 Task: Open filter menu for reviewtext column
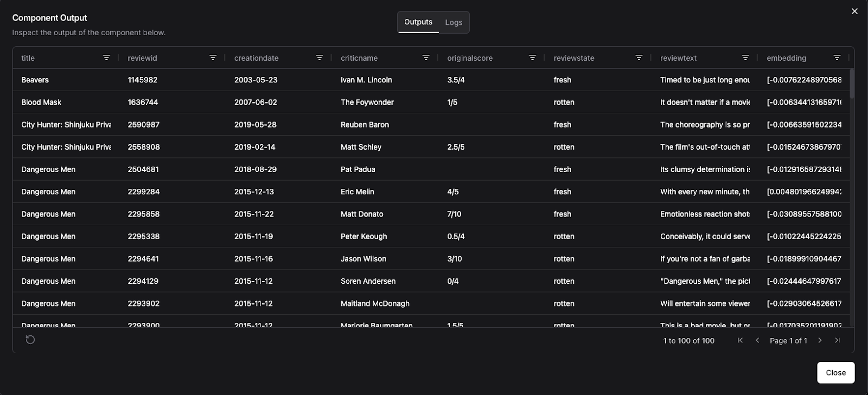745,58
